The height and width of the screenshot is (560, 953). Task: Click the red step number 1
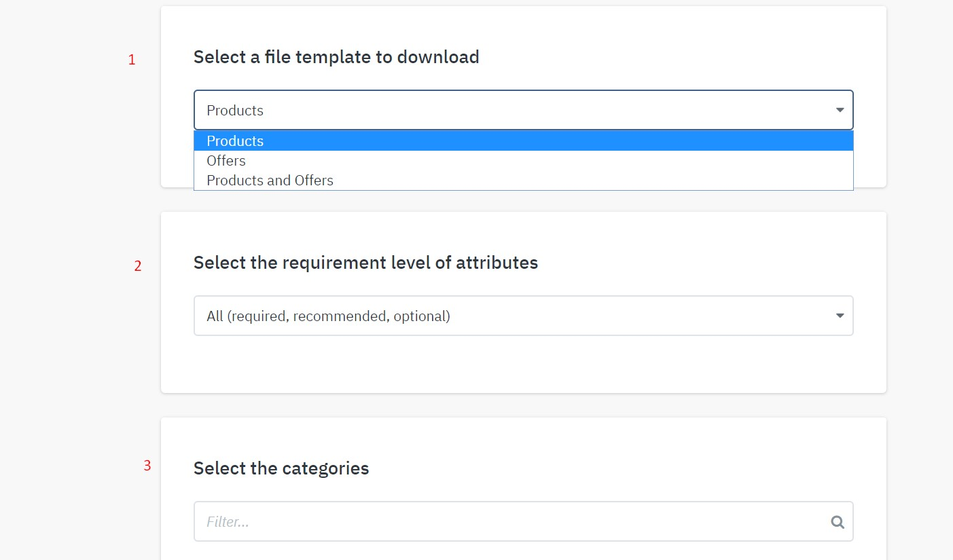point(132,60)
